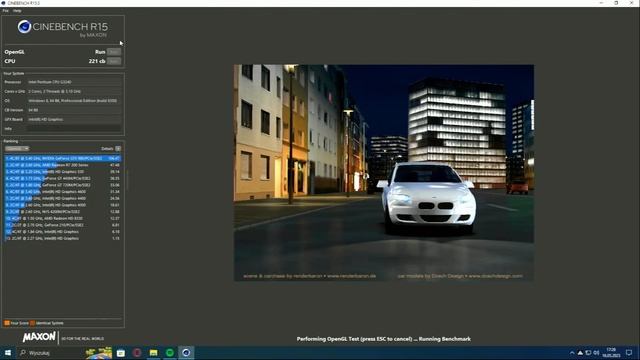640x360 pixels.
Task: Open File Explorer from taskbar
Action: click(153, 353)
